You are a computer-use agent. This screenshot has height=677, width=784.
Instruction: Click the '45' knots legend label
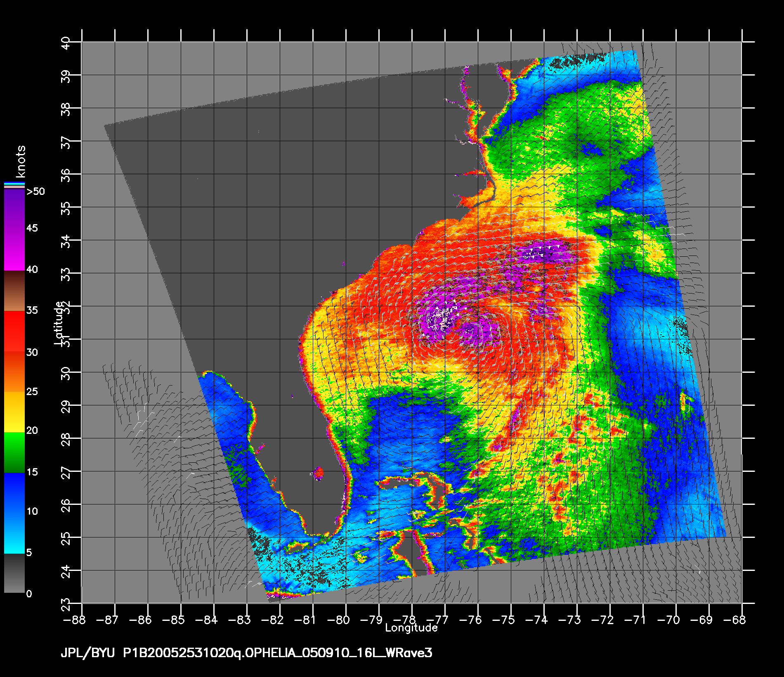32,228
